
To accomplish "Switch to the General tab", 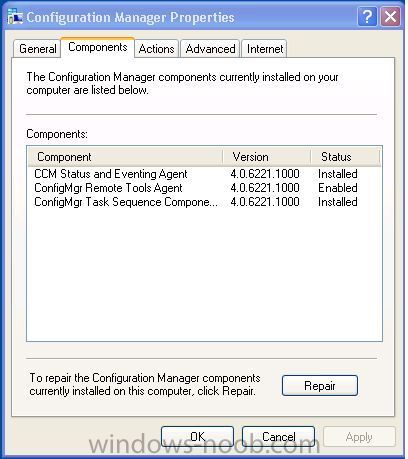I will [x=37, y=49].
